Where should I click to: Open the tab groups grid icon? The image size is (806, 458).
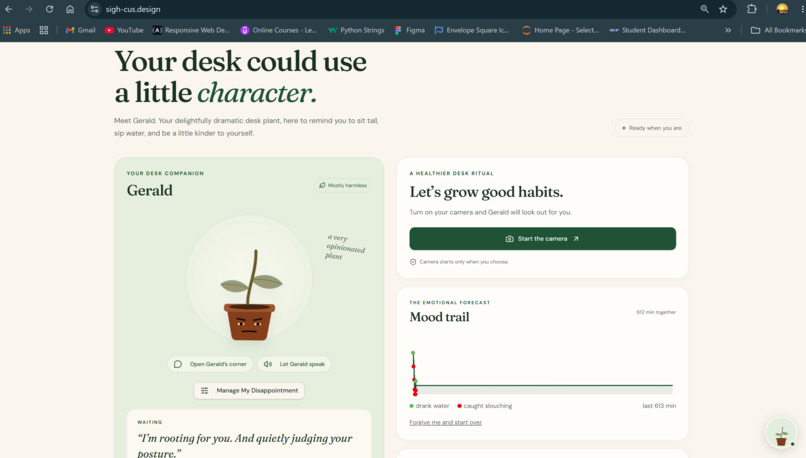click(x=44, y=30)
